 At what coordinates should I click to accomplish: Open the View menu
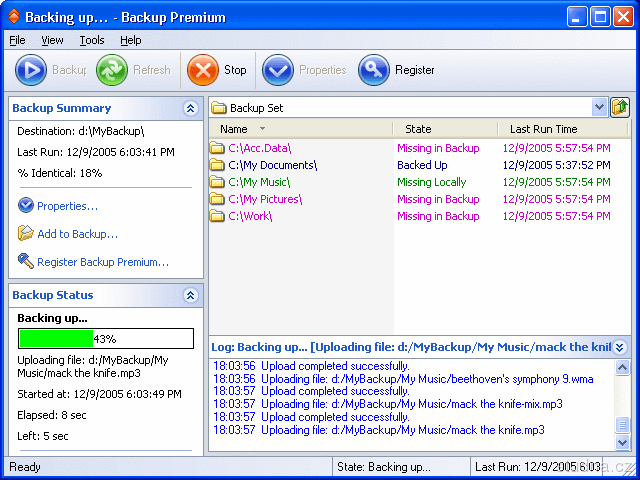pyautogui.click(x=52, y=40)
